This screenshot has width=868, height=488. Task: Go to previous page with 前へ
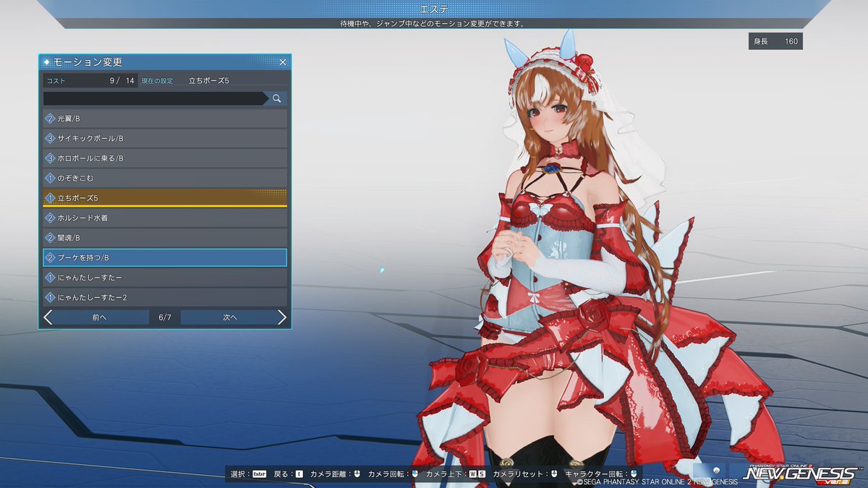click(x=100, y=317)
